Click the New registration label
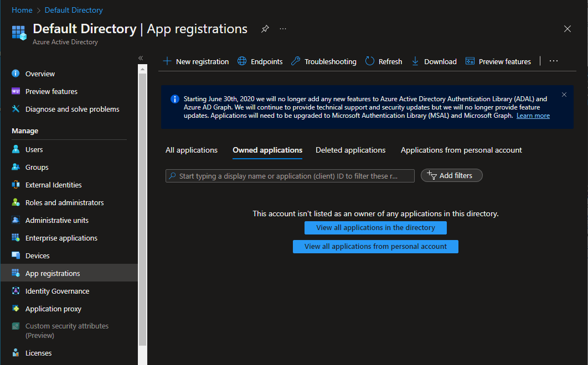 pos(202,61)
